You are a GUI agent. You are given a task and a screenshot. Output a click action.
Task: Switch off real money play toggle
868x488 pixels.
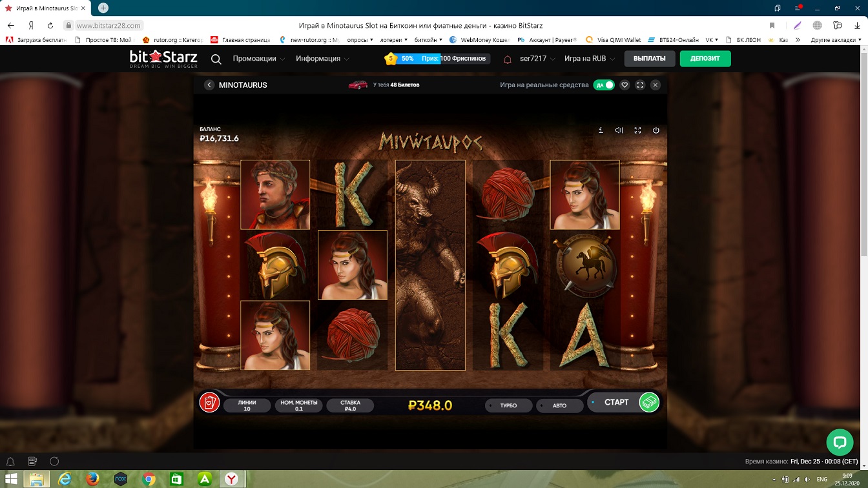coord(604,85)
